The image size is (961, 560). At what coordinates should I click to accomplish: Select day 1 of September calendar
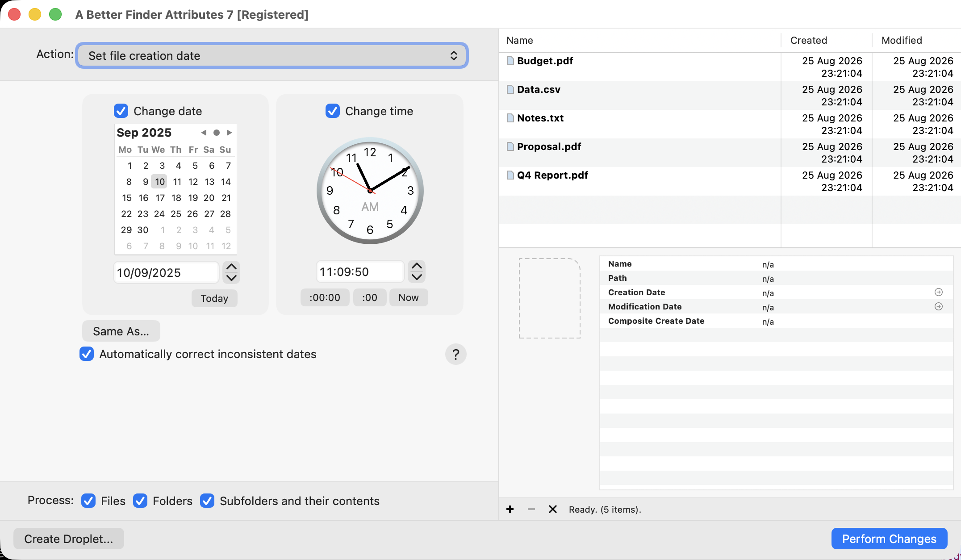click(130, 166)
